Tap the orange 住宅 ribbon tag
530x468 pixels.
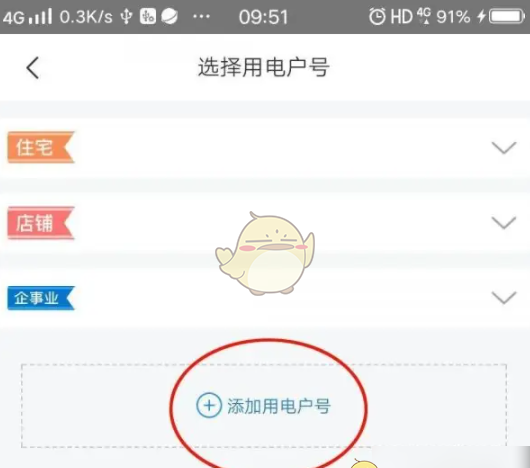(x=41, y=147)
